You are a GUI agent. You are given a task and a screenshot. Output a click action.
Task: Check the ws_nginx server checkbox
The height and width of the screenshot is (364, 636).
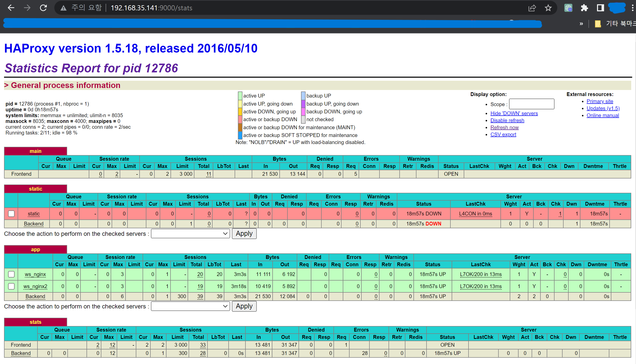(11, 274)
